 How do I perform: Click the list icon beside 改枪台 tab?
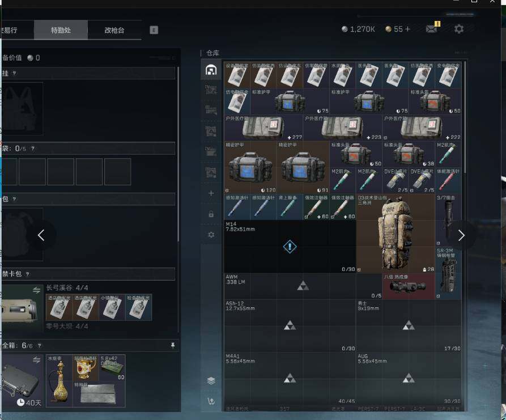[x=154, y=30]
